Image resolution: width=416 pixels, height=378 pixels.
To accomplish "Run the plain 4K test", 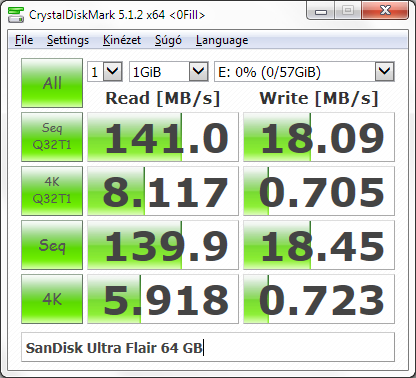I will point(52,299).
